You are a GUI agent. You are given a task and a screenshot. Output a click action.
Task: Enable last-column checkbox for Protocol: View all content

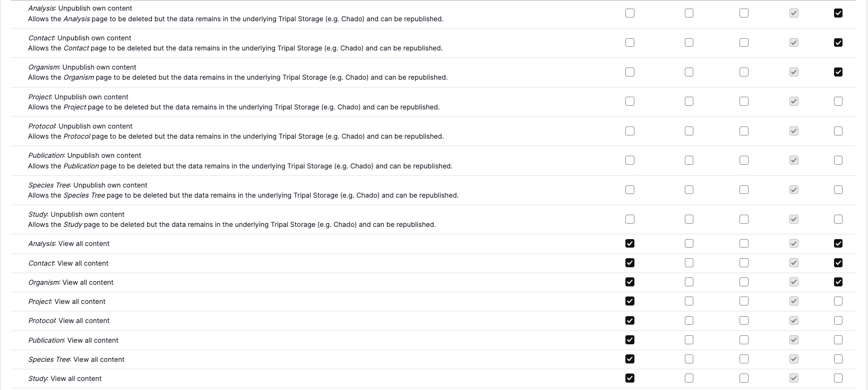pos(838,320)
